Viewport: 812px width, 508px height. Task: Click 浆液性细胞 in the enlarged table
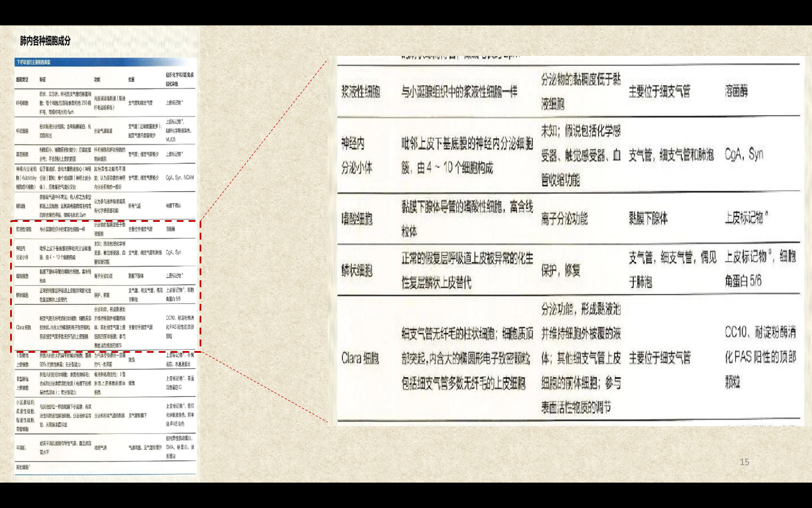tap(361, 92)
